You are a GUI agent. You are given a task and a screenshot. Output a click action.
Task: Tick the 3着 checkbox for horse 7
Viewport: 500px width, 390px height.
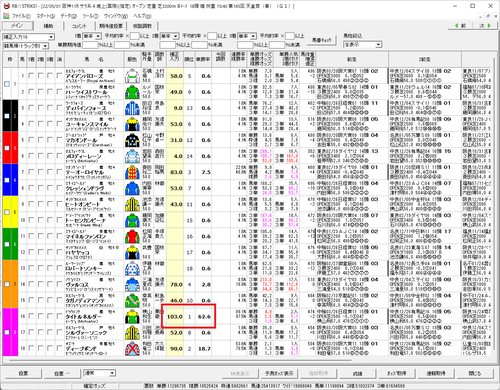[50, 172]
